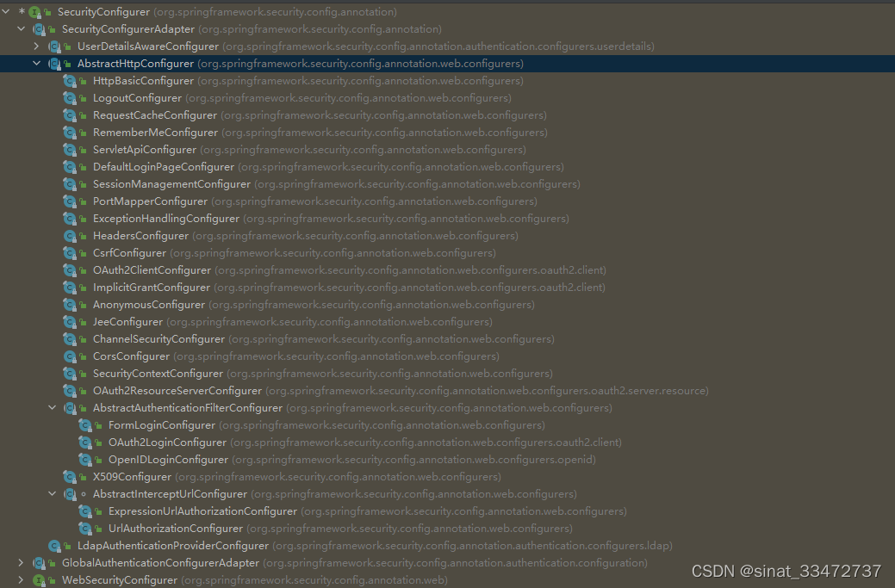Click the class icon beside CorsConfigurer
Viewport: 895px width, 588px height.
(69, 356)
